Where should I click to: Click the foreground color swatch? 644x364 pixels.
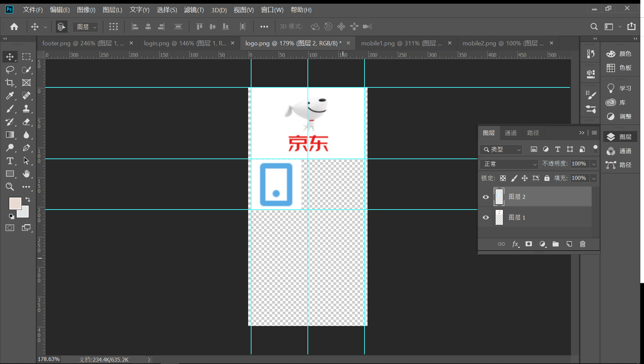(x=15, y=203)
